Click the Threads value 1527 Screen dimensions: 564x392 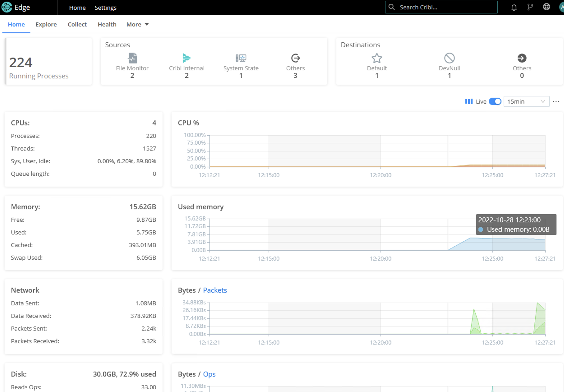point(149,148)
